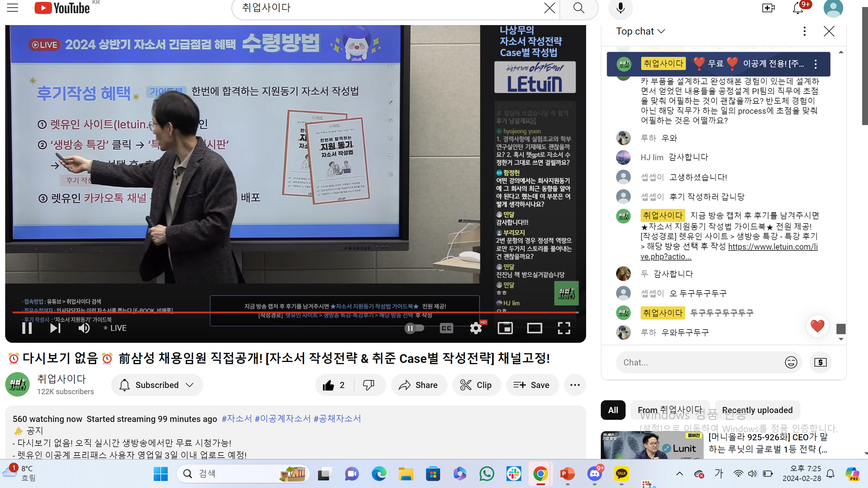The image size is (868, 488).
Task: Open Windows Start menu
Action: pos(160,474)
